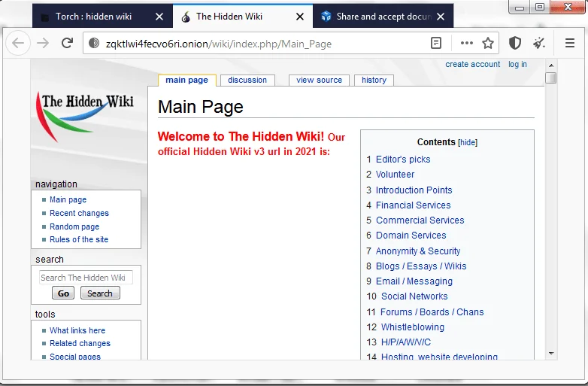Screen dimensions: 588x386
Task: Click the New Identity broom icon
Action: pos(539,44)
